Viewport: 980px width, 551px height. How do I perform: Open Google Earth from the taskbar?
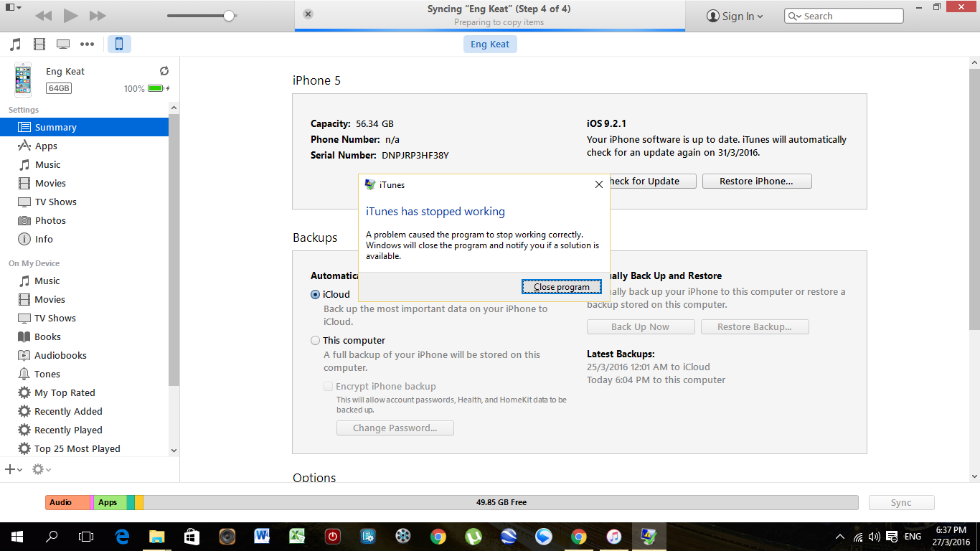pyautogui.click(x=508, y=536)
